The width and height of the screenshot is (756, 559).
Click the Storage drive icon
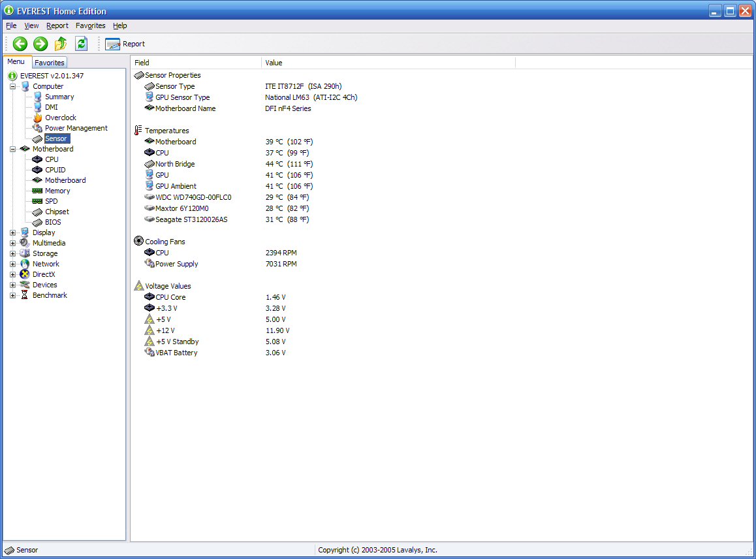(25, 253)
